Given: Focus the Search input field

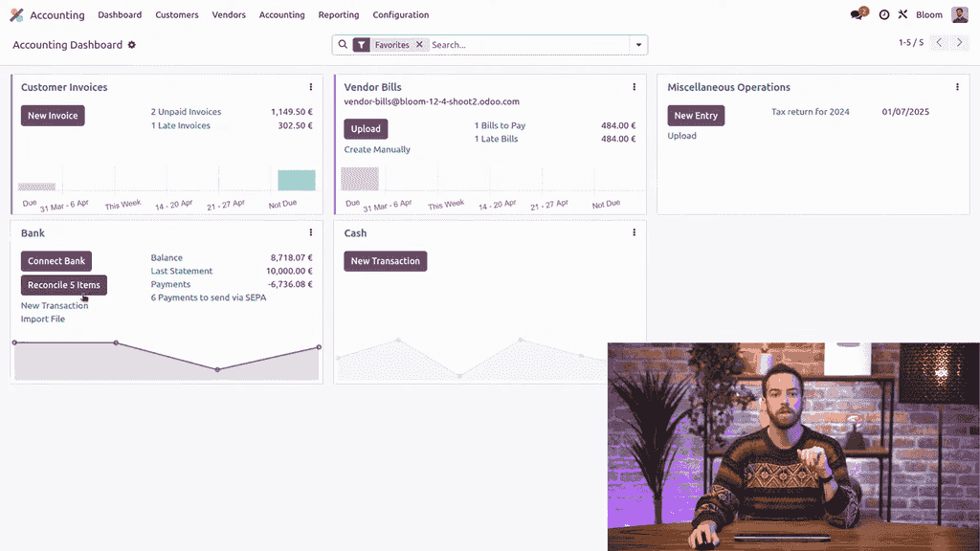Looking at the screenshot, I should [526, 45].
